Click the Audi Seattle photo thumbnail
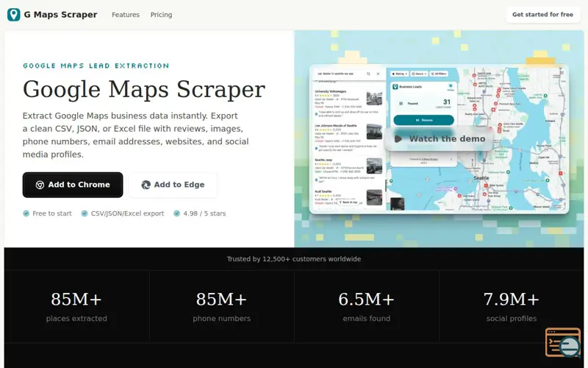 click(374, 197)
